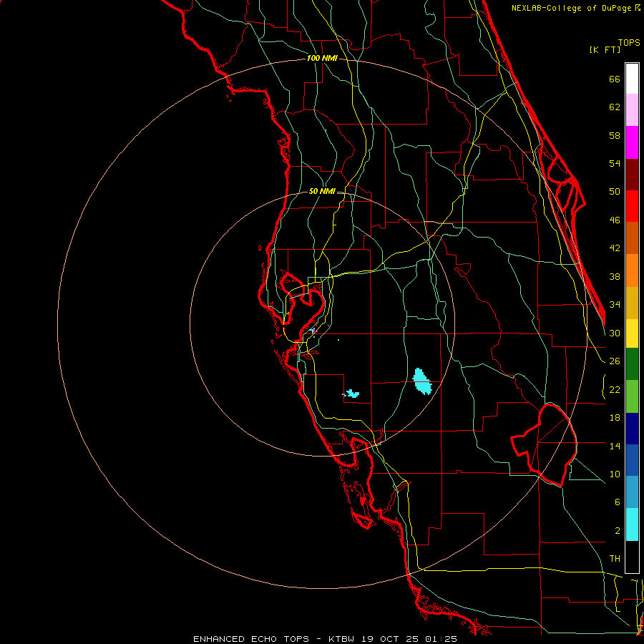The image size is (644, 644).
Task: Click the legend value 30
Action: 615,333
